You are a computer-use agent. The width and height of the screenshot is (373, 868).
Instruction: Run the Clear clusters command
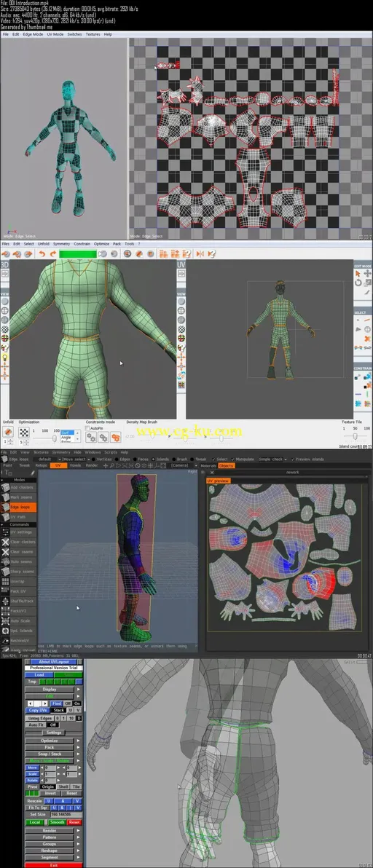(19, 542)
